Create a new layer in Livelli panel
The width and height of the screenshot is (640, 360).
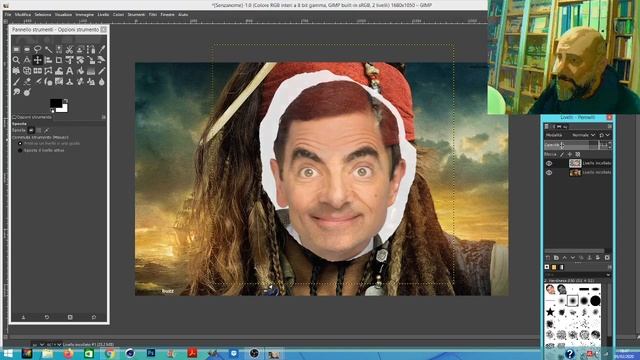tap(548, 258)
